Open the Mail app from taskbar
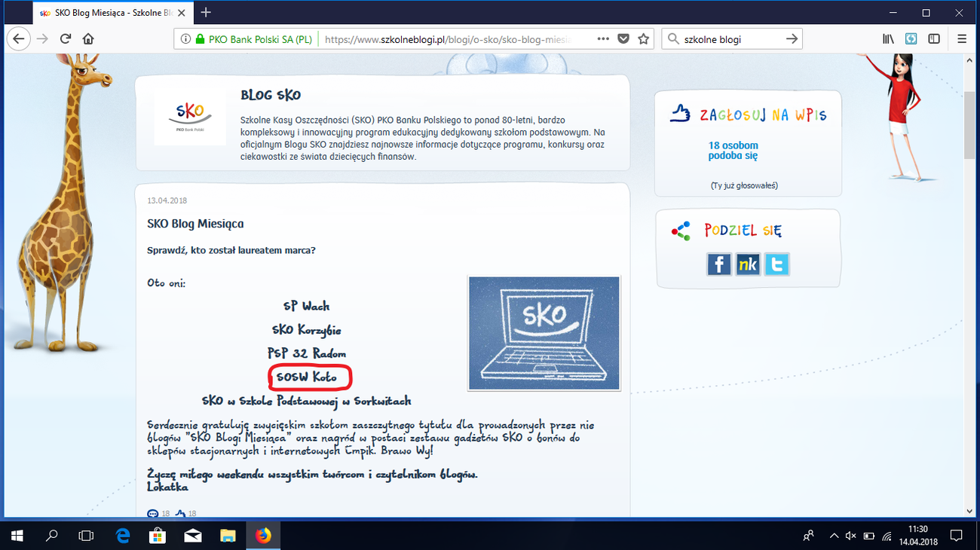 193,536
